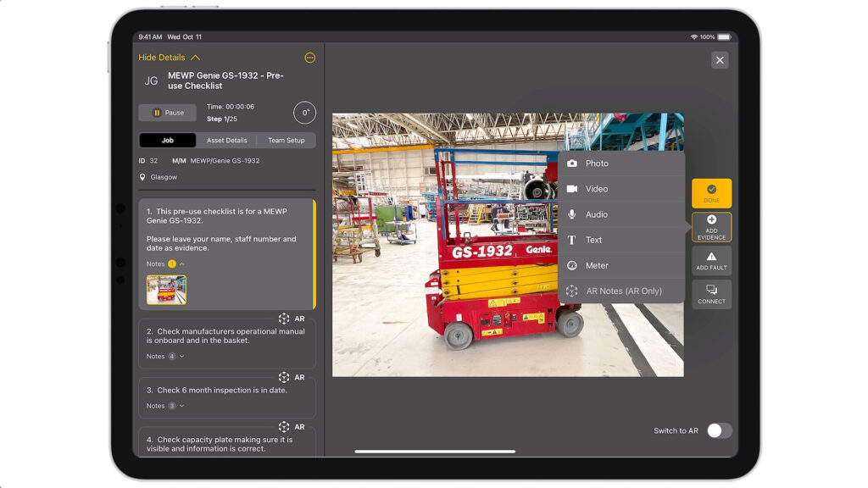868x488 pixels.
Task: Pause the job timer
Action: [167, 113]
